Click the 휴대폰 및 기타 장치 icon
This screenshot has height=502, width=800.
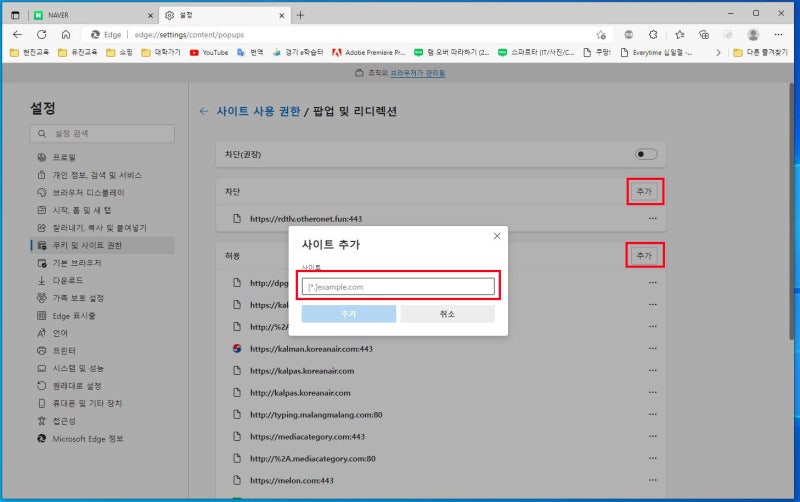tap(41, 403)
